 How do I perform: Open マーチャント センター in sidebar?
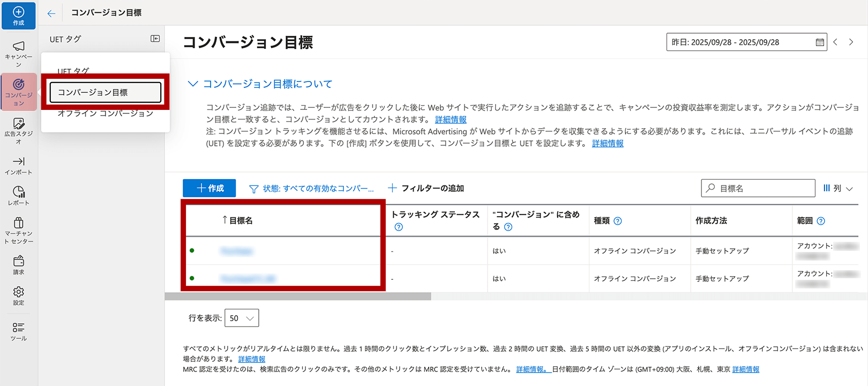(18, 230)
